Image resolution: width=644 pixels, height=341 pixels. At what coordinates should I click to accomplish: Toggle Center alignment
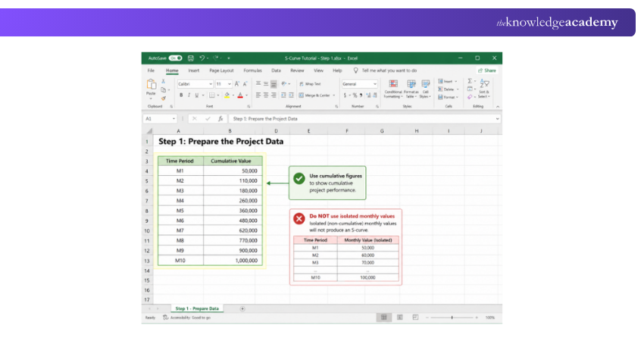tap(266, 95)
